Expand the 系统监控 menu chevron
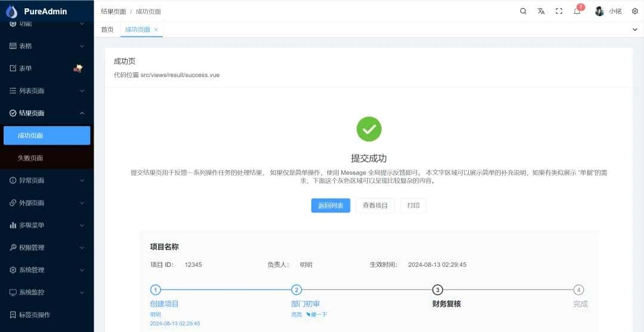The width and height of the screenshot is (644, 332). click(x=82, y=293)
